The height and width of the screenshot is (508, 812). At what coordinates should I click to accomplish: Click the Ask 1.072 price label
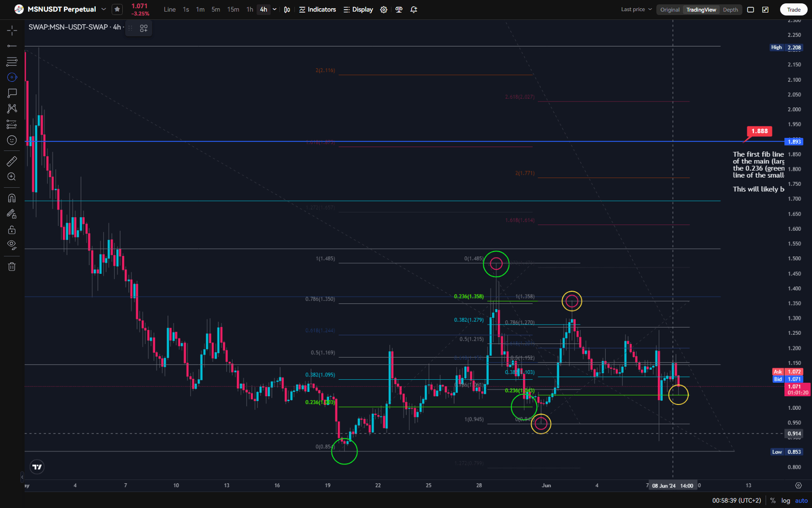point(788,372)
